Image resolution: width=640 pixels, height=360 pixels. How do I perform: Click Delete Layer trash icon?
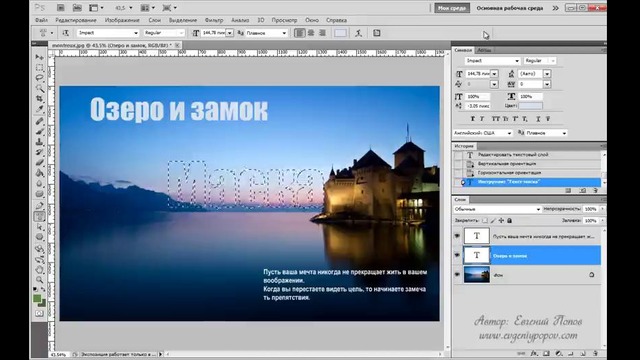(x=596, y=353)
